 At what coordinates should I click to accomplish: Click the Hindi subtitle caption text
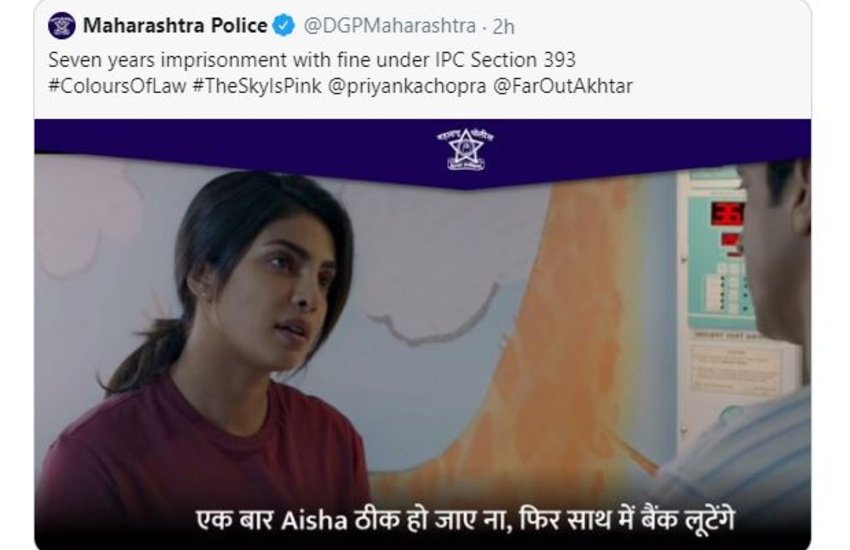click(465, 520)
